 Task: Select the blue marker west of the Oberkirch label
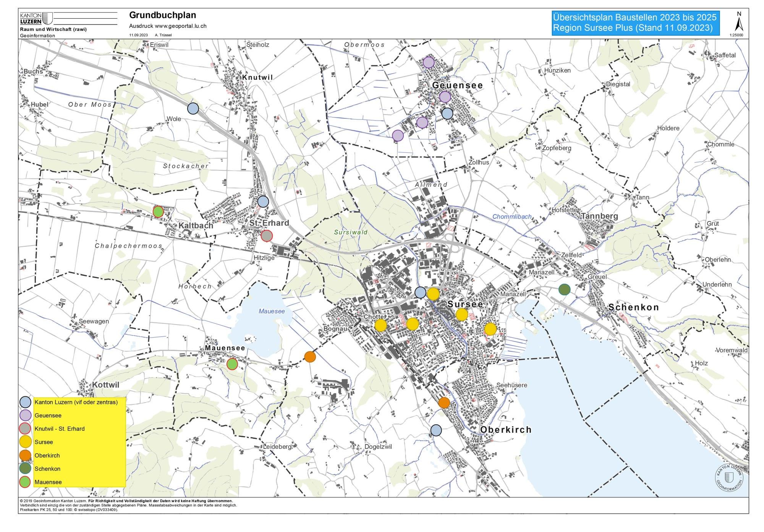pos(436,430)
